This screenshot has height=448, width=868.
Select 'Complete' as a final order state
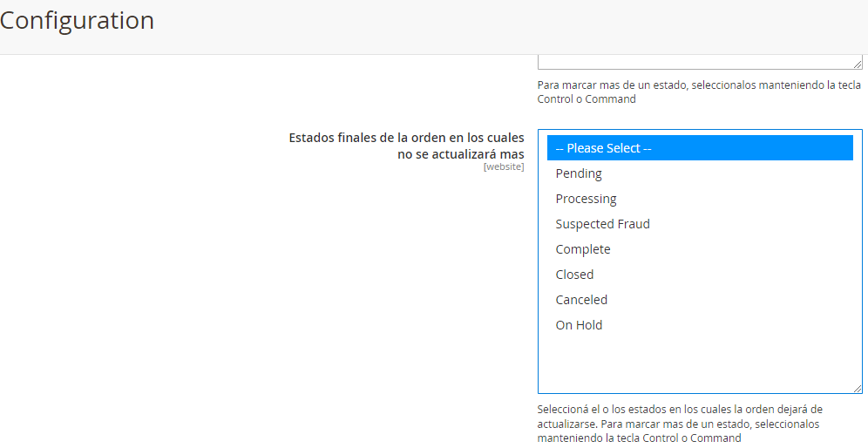point(583,249)
